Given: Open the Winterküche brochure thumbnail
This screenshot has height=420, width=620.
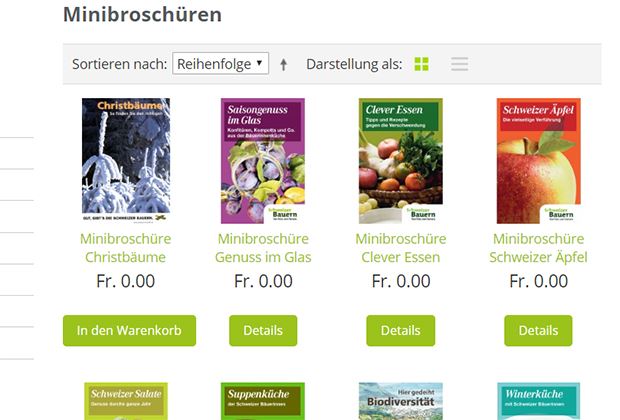Looking at the screenshot, I should point(539,401).
